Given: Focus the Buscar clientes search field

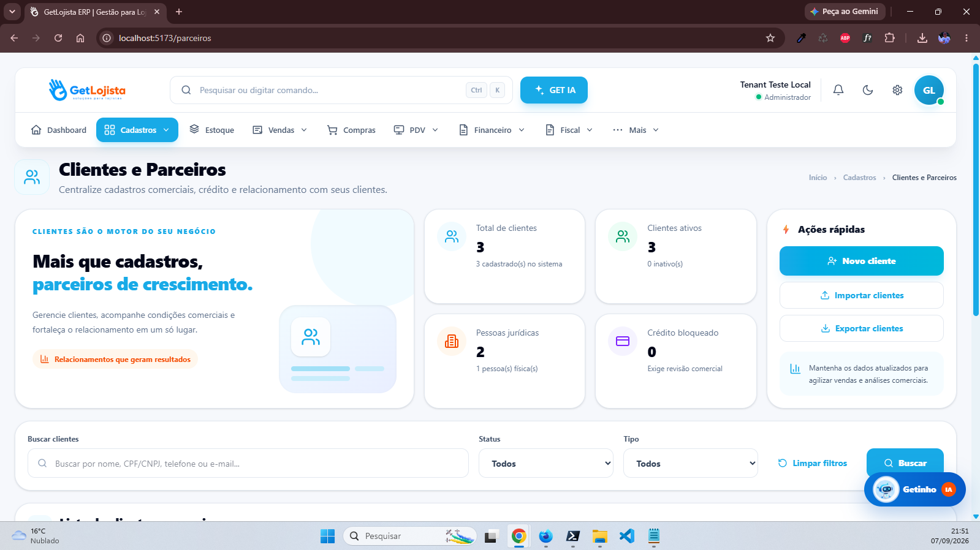Looking at the screenshot, I should [248, 463].
